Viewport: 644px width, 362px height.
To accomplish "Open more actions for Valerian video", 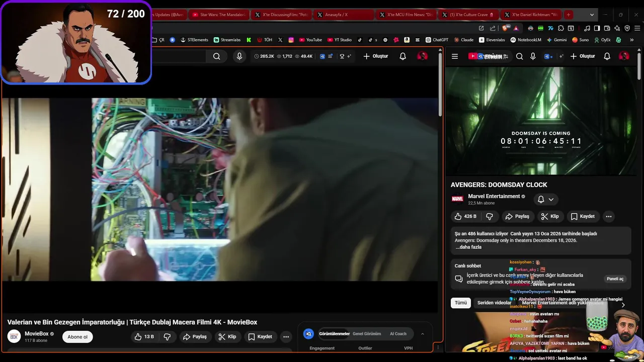I will click(286, 337).
